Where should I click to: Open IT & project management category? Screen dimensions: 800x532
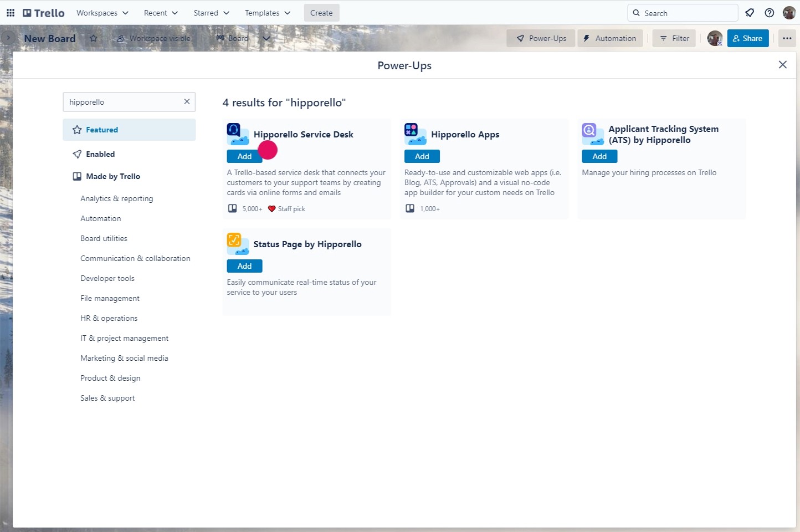[x=124, y=338]
